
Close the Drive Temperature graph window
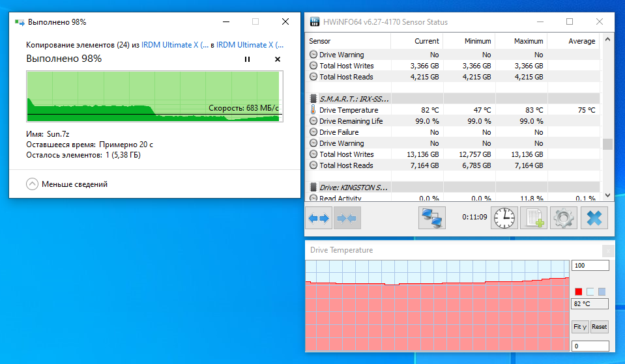coord(608,251)
